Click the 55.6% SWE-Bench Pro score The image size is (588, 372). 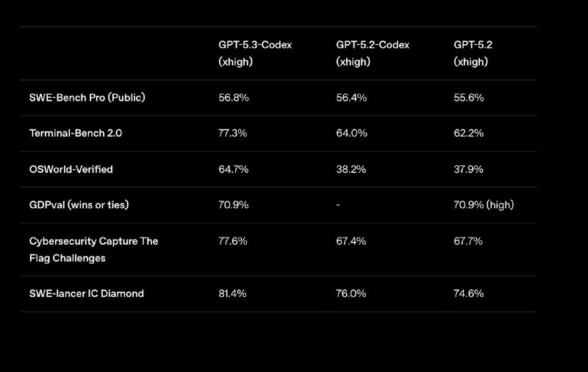[468, 98]
